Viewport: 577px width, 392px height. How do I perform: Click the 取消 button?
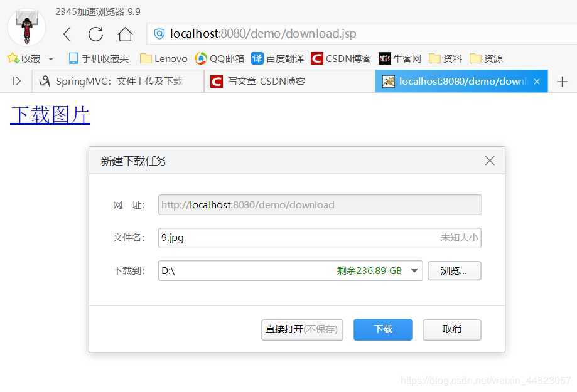click(x=452, y=329)
